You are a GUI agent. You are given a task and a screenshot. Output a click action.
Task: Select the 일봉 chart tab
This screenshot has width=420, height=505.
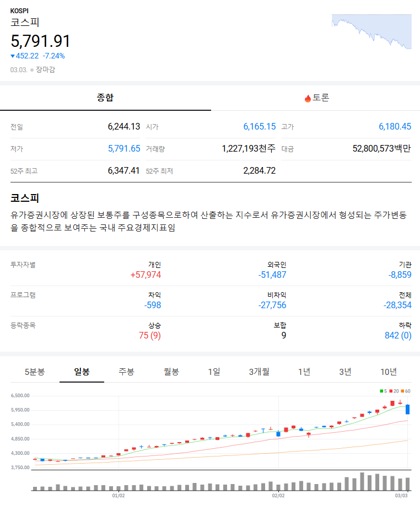click(82, 372)
